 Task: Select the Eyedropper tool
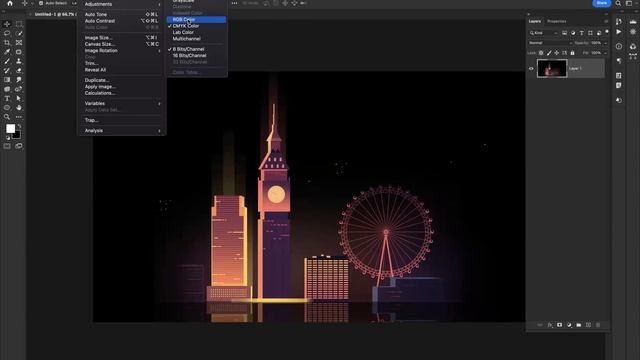[x=7, y=52]
